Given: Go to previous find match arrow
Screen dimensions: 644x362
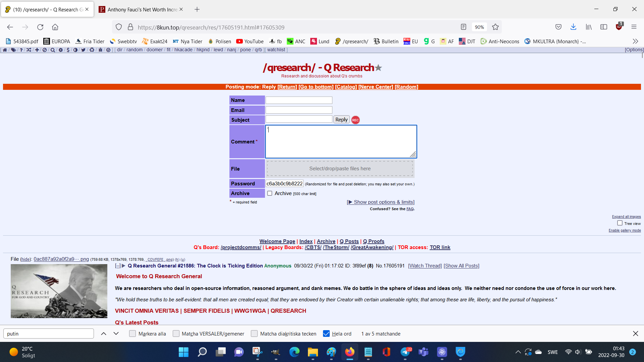Looking at the screenshot, I should (x=104, y=334).
